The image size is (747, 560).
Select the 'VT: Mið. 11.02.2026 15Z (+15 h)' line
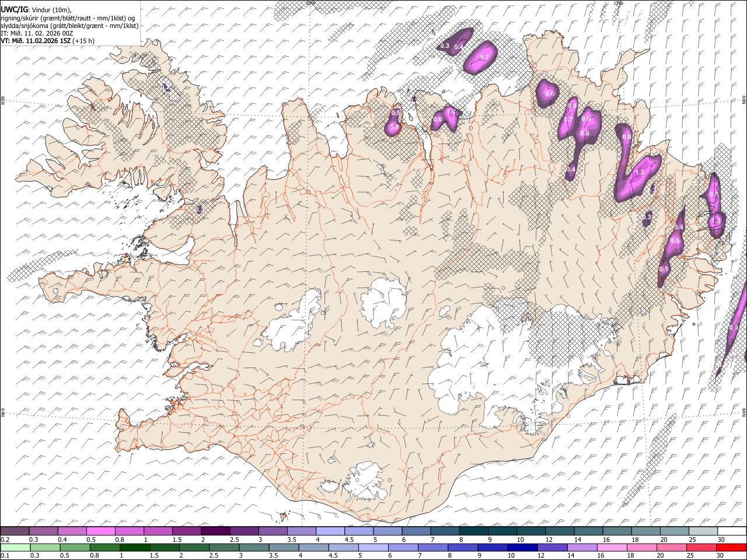click(x=48, y=41)
